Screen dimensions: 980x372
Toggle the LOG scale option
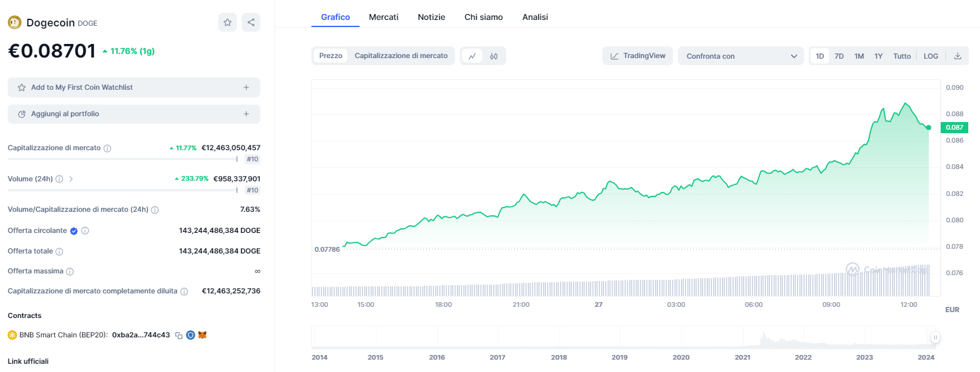point(931,56)
